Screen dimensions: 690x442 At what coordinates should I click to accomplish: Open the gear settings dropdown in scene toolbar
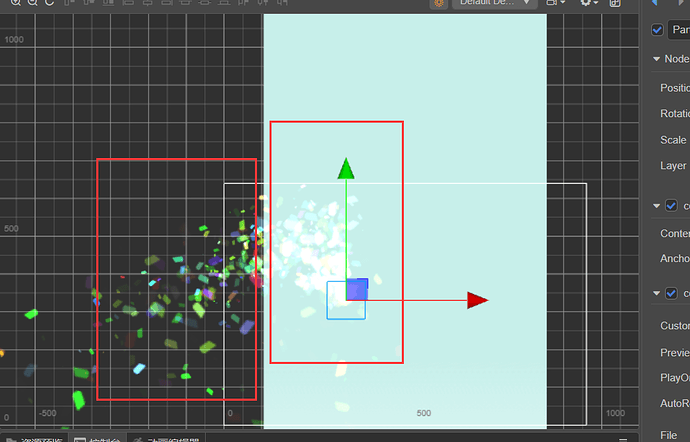coord(589,3)
